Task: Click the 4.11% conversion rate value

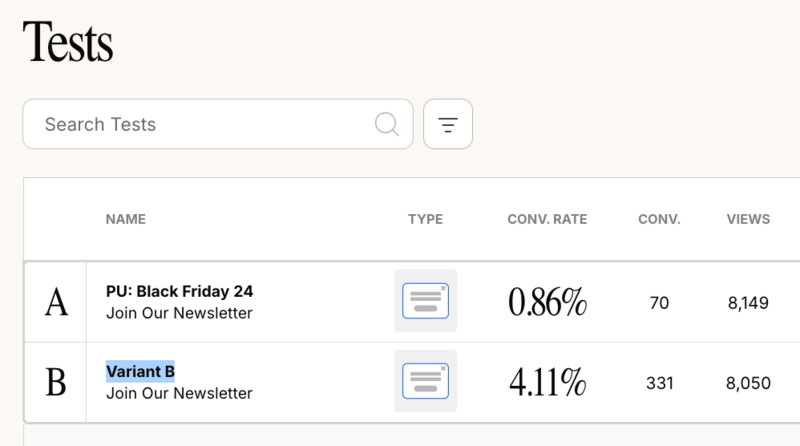Action: 547,382
